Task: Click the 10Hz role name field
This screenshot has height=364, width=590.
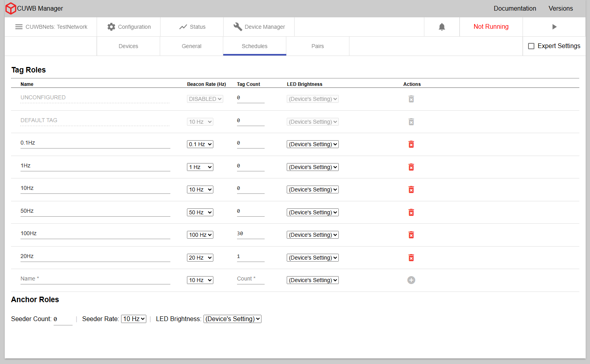Action: (95, 189)
